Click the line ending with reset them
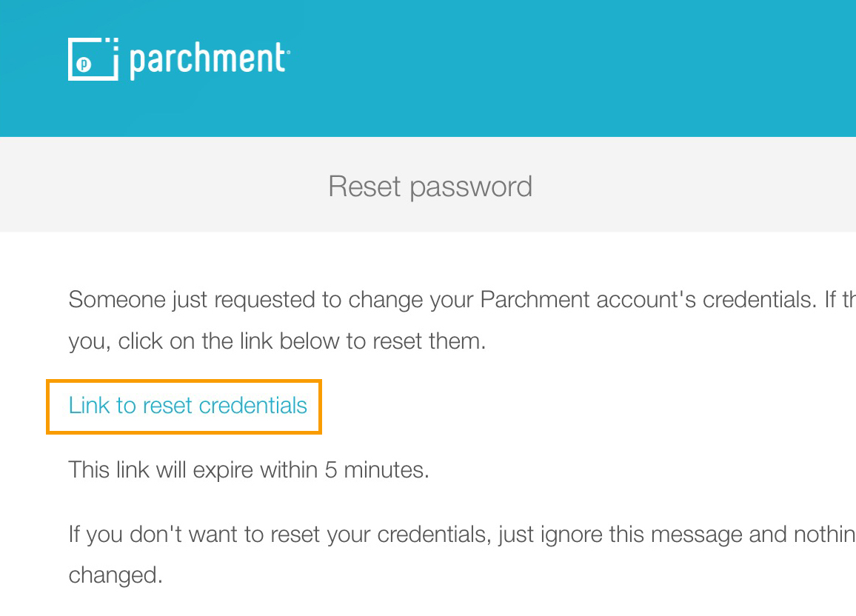The width and height of the screenshot is (856, 616). 277,341
